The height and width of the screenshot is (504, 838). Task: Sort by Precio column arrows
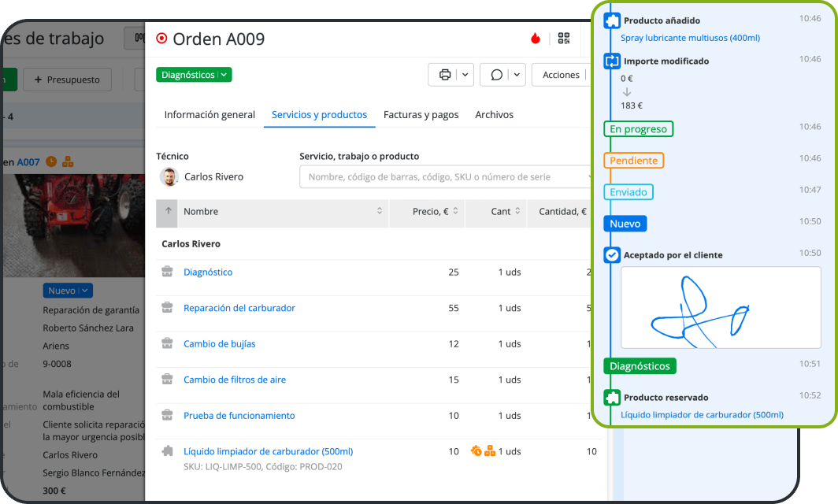click(455, 210)
